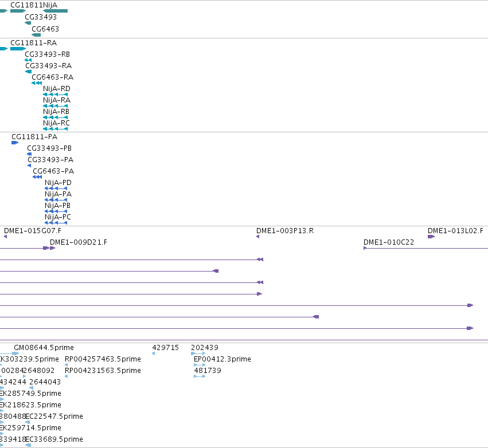Click the DME1-013L02.F purple arrow glyph
Viewport: 488px width, 448px height.
[x=431, y=237]
